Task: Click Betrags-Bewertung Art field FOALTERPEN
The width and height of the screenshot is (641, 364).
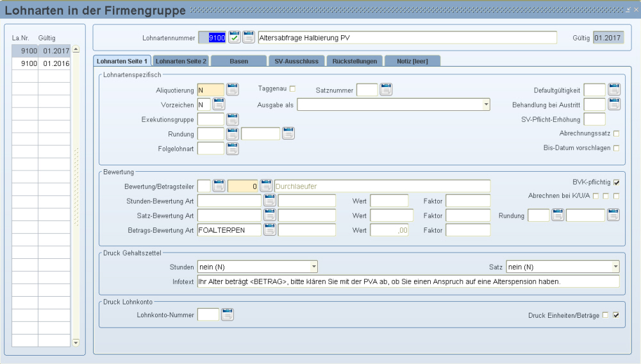Action: (x=229, y=230)
